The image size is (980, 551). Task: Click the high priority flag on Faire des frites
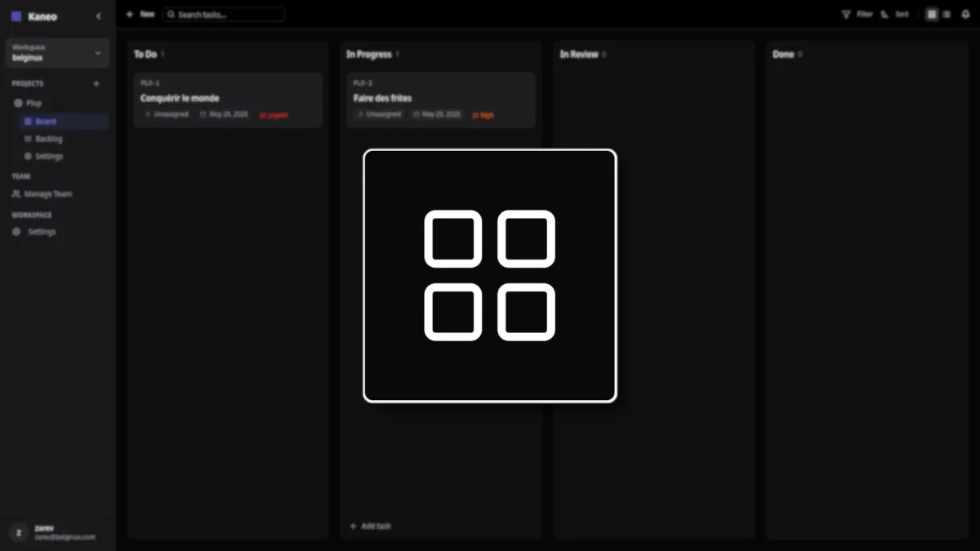(x=483, y=115)
